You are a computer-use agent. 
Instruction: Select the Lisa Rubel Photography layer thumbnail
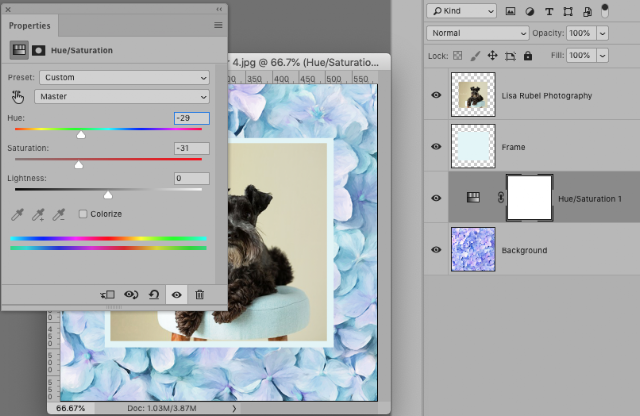click(473, 94)
